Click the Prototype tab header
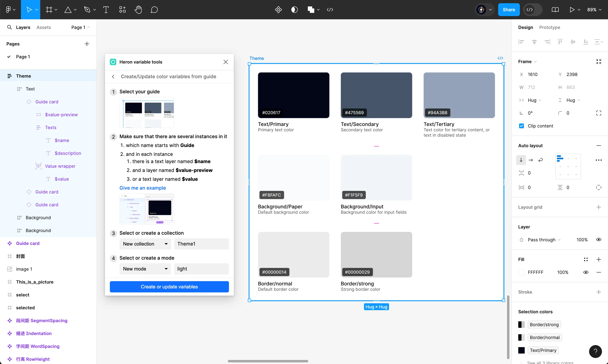 [x=549, y=27]
